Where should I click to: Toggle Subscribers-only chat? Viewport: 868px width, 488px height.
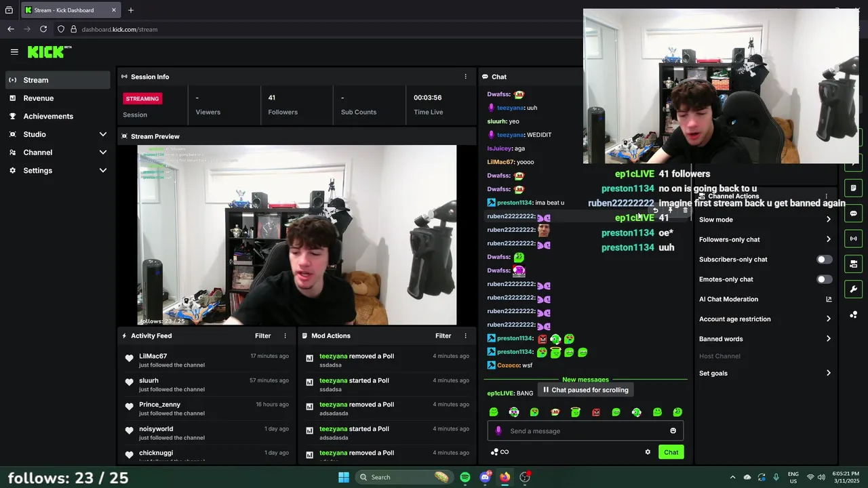coord(824,260)
